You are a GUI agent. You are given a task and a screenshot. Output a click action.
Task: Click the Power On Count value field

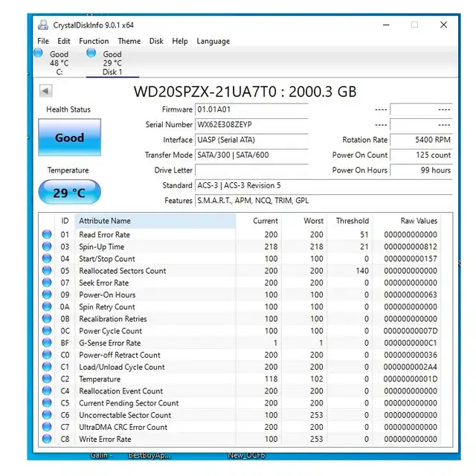[421, 155]
